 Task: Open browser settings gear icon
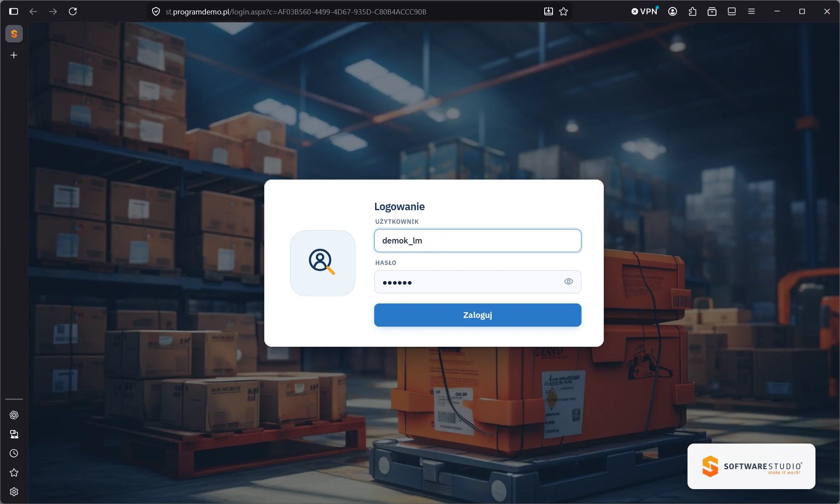[x=14, y=492]
